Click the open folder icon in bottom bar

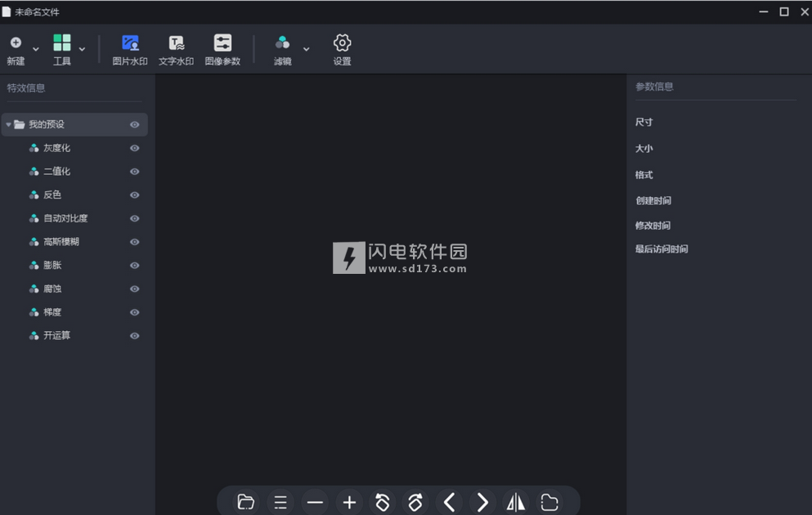coord(245,502)
